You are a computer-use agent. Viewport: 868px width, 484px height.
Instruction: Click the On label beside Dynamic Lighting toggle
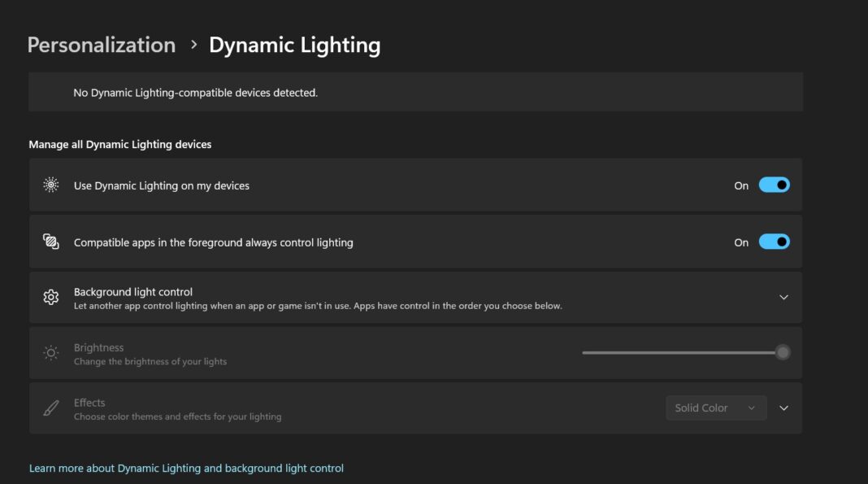point(740,185)
